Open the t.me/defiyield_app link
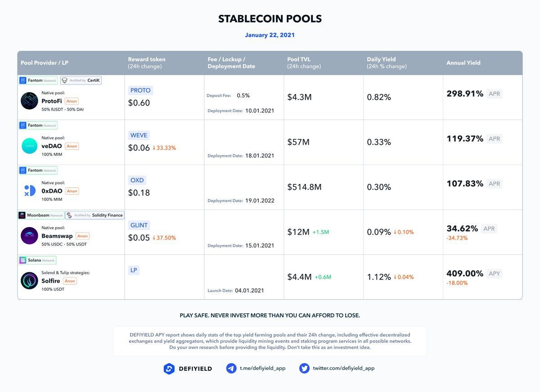 [x=263, y=368]
